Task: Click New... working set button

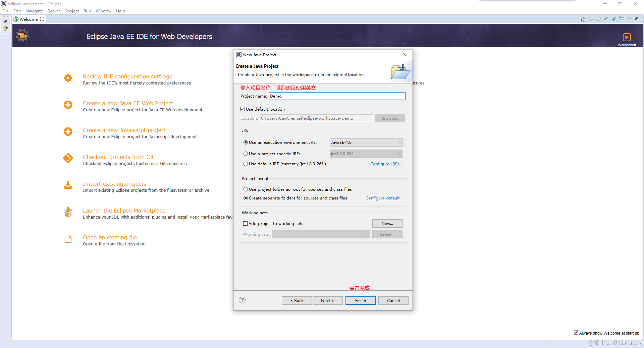Action: (x=387, y=223)
